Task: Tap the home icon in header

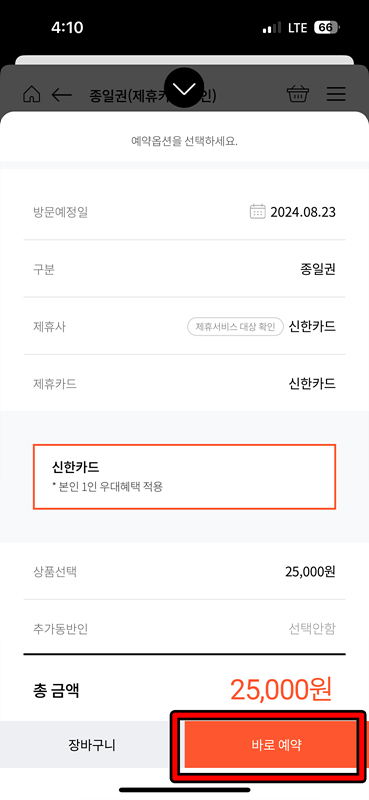Action: (32, 94)
